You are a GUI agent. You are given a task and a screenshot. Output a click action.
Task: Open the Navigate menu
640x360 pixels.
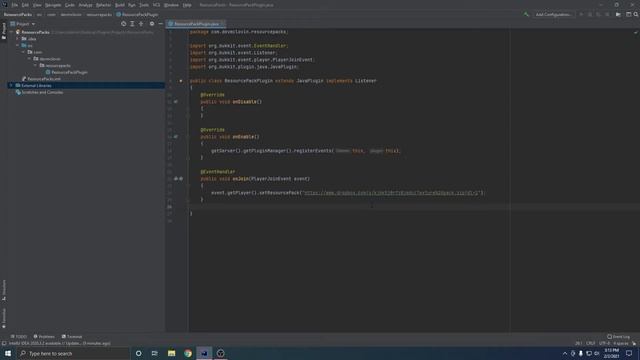[53, 5]
